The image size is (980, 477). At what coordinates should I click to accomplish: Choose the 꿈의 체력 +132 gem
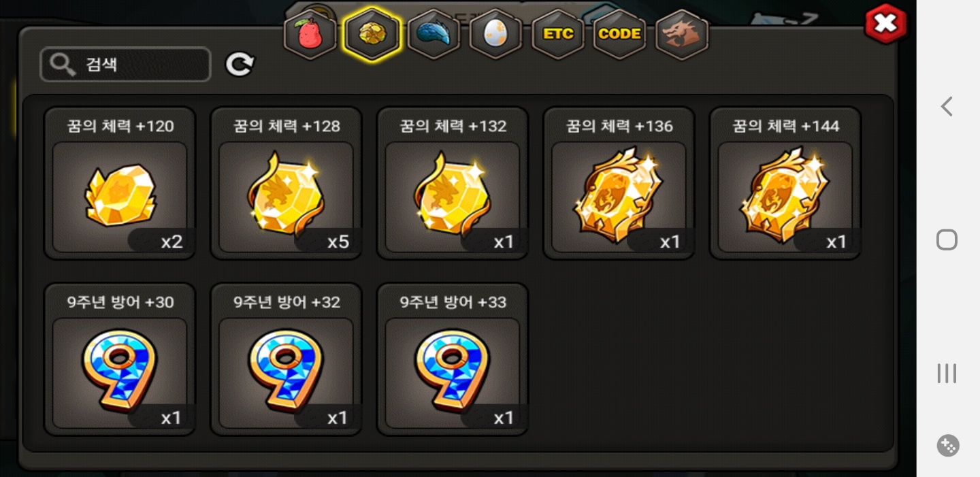pos(453,183)
